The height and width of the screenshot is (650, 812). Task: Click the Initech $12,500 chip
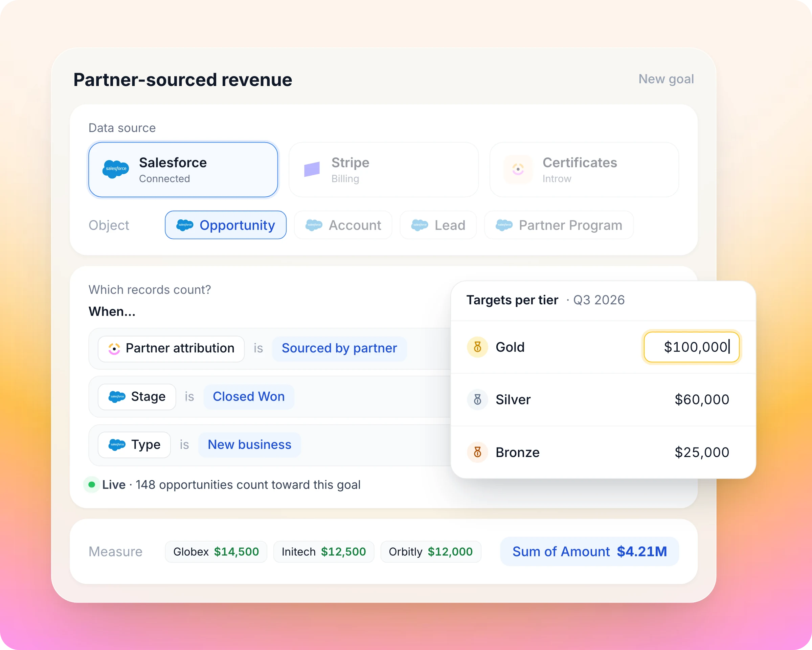coord(323,551)
